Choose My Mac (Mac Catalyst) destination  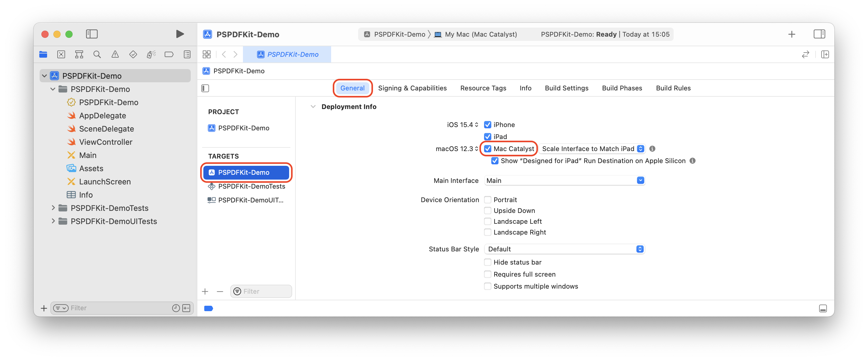(x=475, y=34)
